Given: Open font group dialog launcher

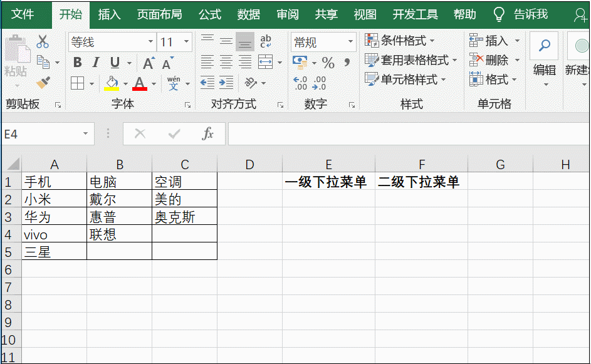Looking at the screenshot, I should click(x=187, y=105).
